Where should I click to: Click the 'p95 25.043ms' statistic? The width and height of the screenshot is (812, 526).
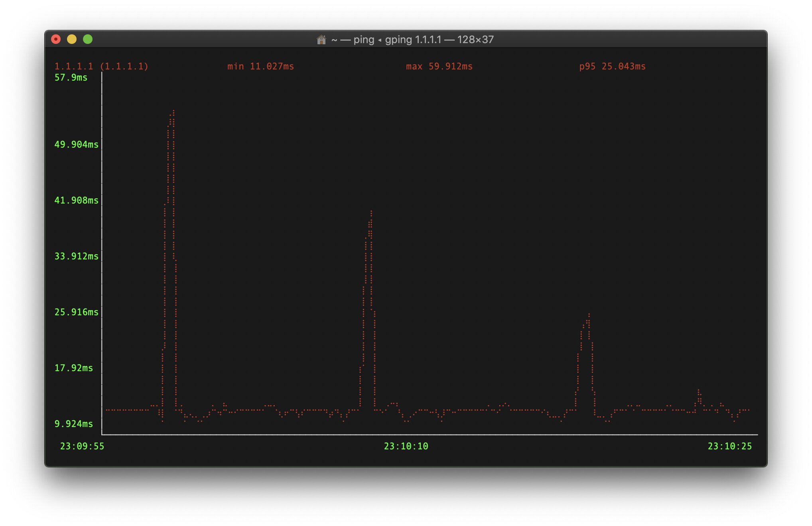[x=612, y=66]
